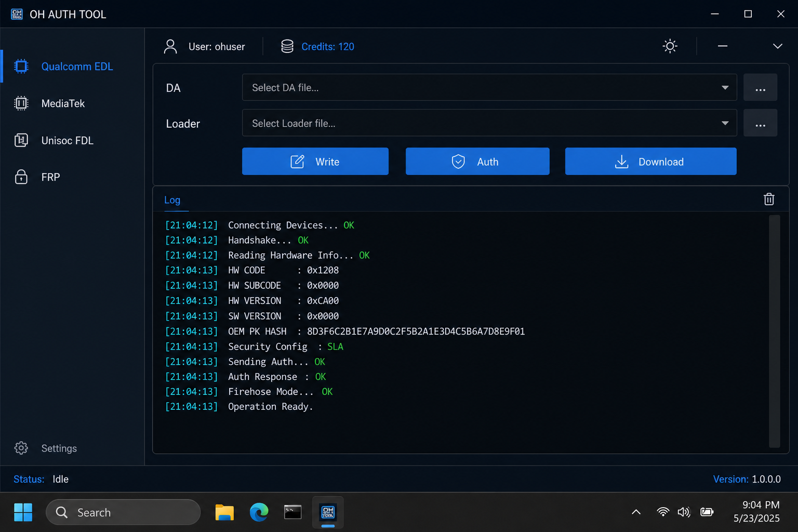This screenshot has height=532, width=798.
Task: Click the credits database icon
Action: [x=287, y=46]
